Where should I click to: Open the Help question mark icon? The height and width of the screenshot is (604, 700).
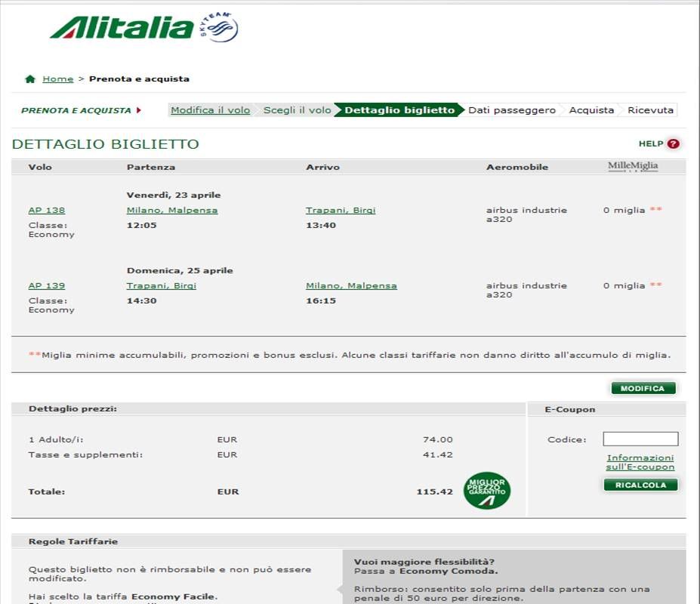click(x=674, y=143)
